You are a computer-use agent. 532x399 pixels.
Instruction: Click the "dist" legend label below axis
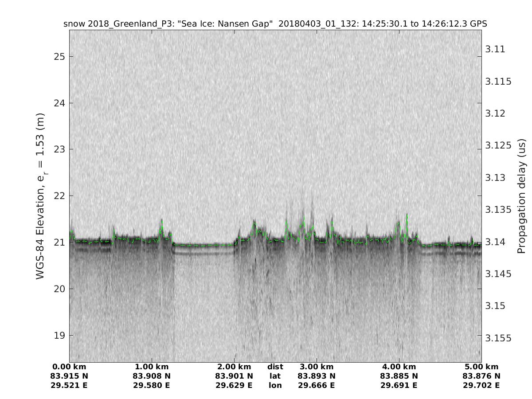click(x=275, y=367)
